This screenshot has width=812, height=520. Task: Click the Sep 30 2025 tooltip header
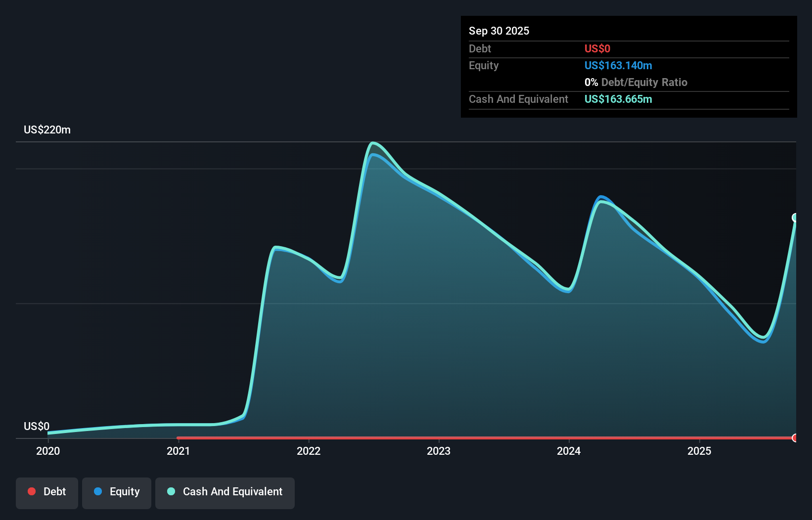pos(499,31)
